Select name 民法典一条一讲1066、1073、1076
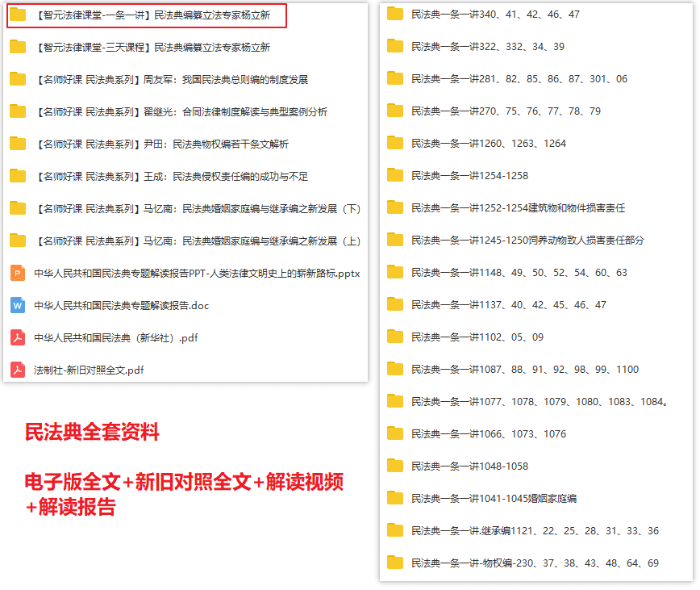Screen dimensions: 700x590 (x=489, y=434)
